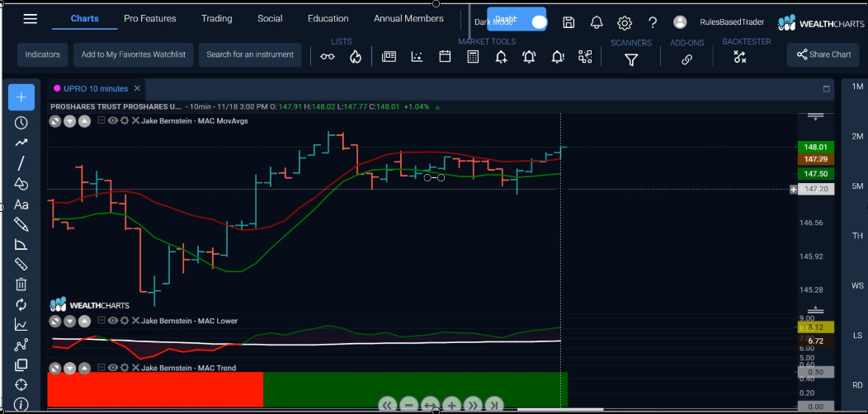Viewport: 868px width, 414px height.
Task: Open the scatter chart market tool icon
Action: [x=417, y=56]
